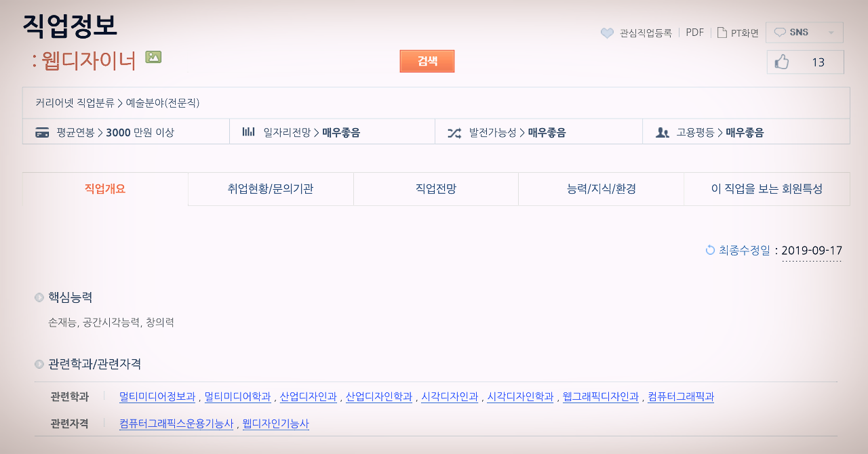Click the 일자리전망 bar chart icon

click(249, 132)
